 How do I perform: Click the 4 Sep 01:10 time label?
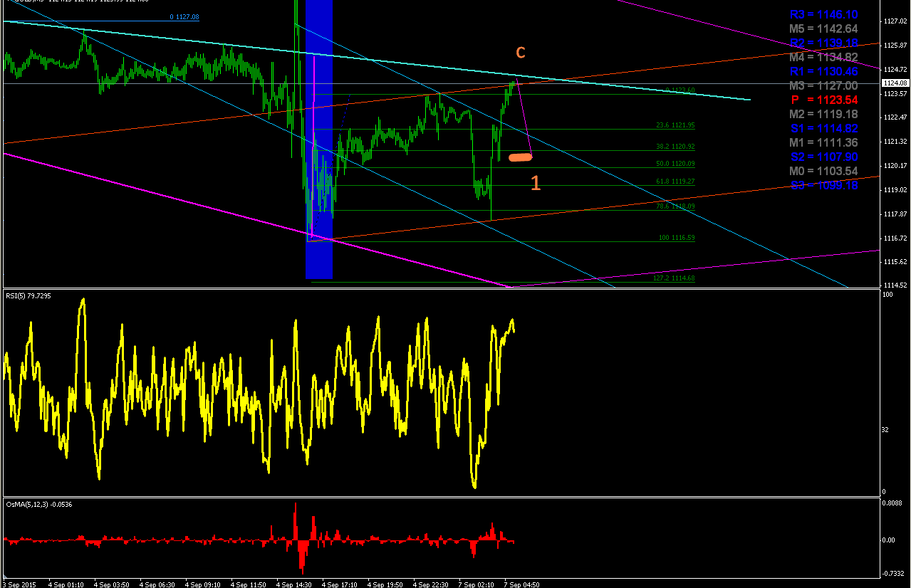pyautogui.click(x=66, y=584)
